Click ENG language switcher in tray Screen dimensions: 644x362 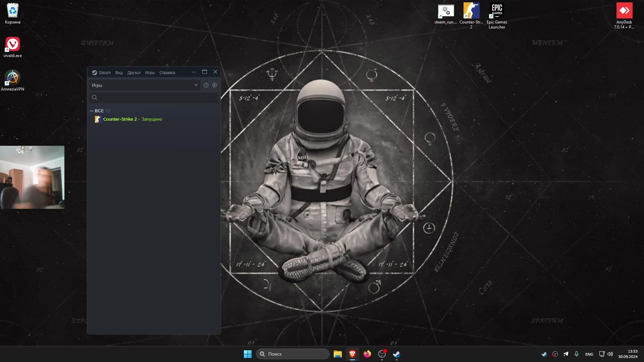[x=589, y=354]
